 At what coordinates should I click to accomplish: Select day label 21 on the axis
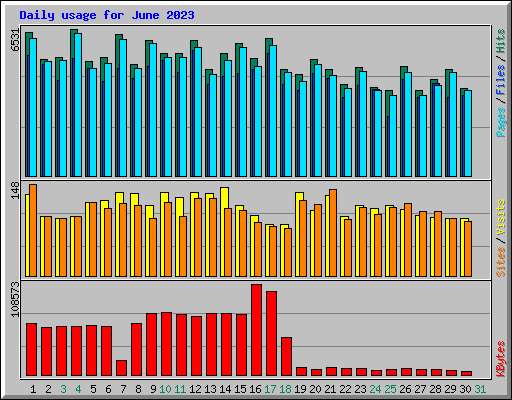330,389
